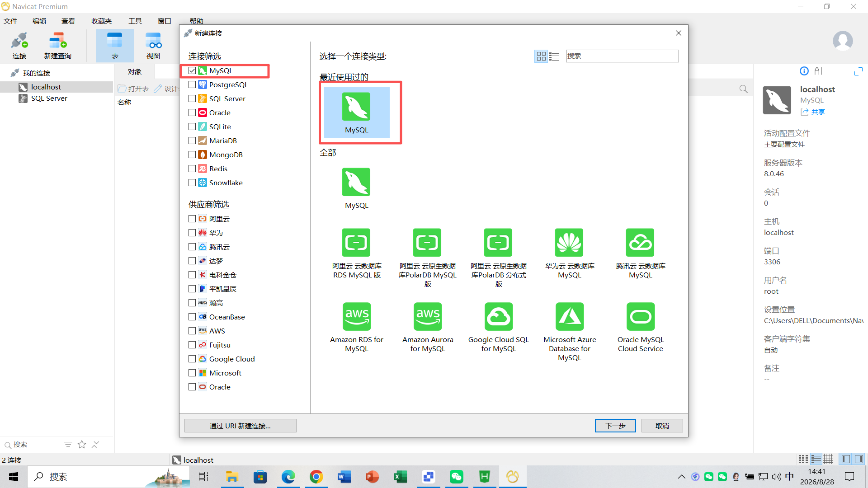Select MySQL icon under All section
This screenshot has height=488, width=868.
pos(356,188)
